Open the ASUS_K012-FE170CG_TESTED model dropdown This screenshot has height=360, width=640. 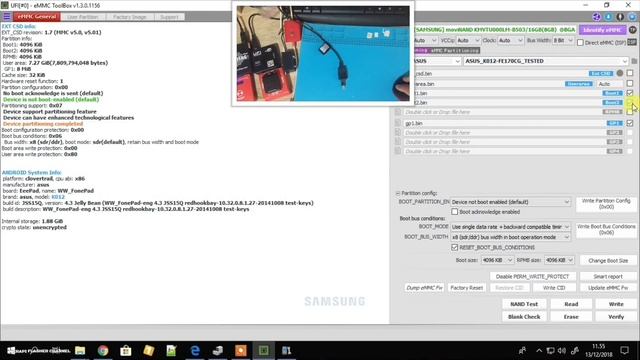546,61
